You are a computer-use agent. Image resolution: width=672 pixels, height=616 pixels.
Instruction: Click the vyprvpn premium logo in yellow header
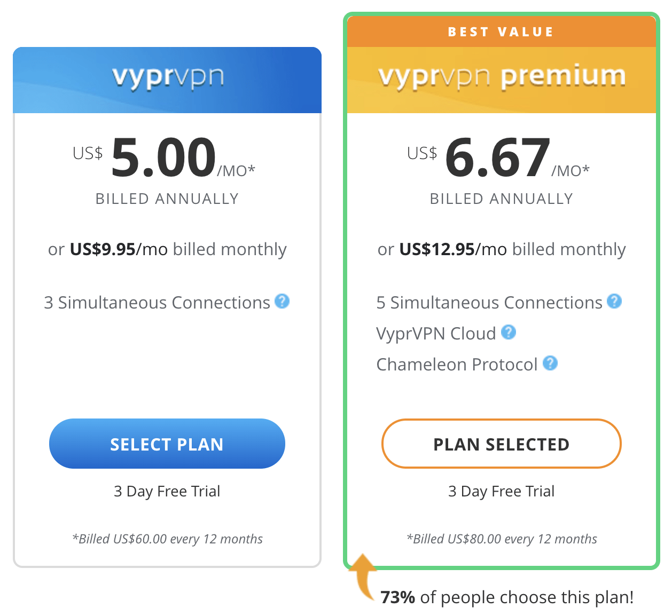click(502, 78)
